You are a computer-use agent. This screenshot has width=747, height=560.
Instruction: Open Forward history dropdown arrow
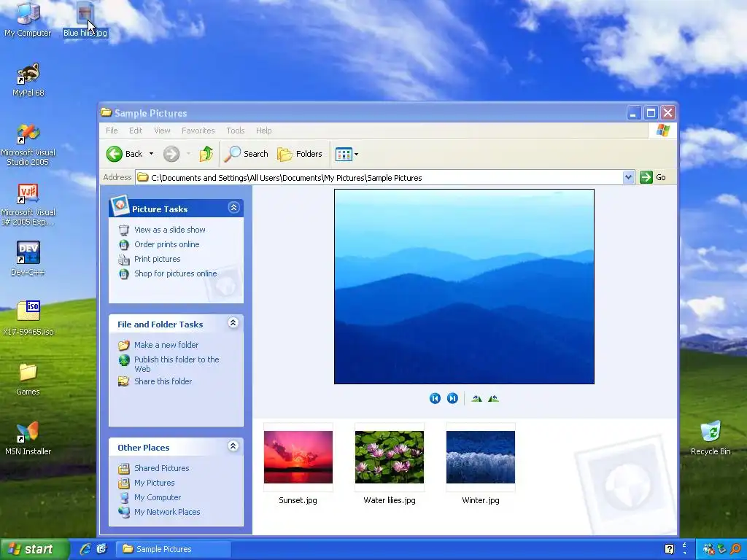[189, 154]
